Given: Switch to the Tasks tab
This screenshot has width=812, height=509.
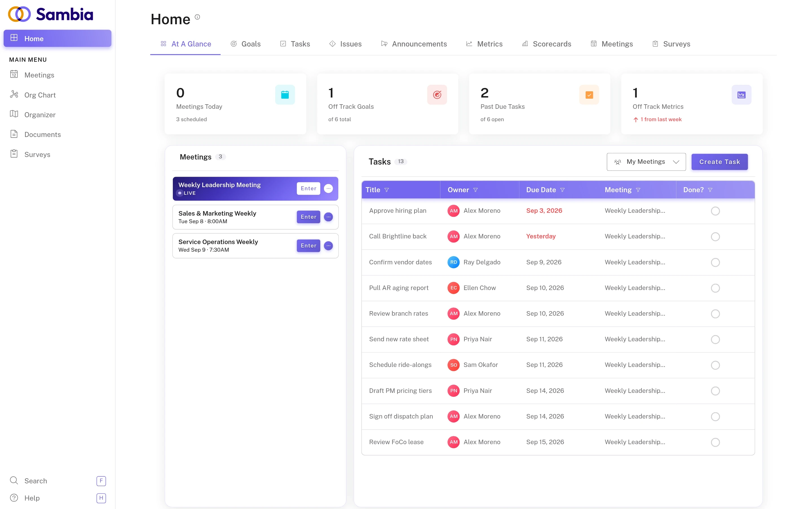Looking at the screenshot, I should coord(295,44).
